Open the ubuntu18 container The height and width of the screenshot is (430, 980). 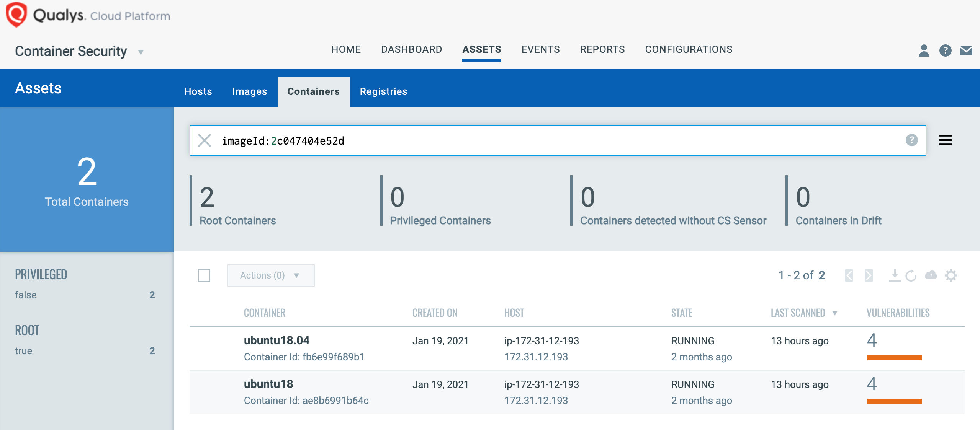[x=268, y=384]
